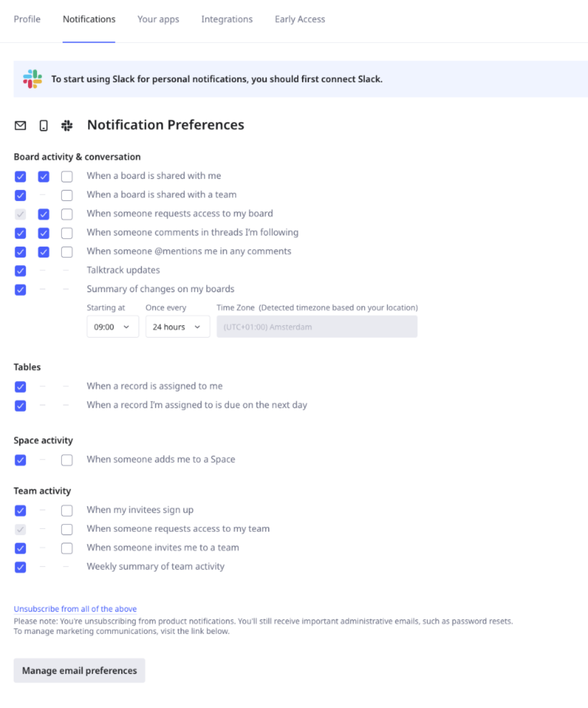
Task: Click the colorful Slack logo in banner
Action: pos(33,79)
